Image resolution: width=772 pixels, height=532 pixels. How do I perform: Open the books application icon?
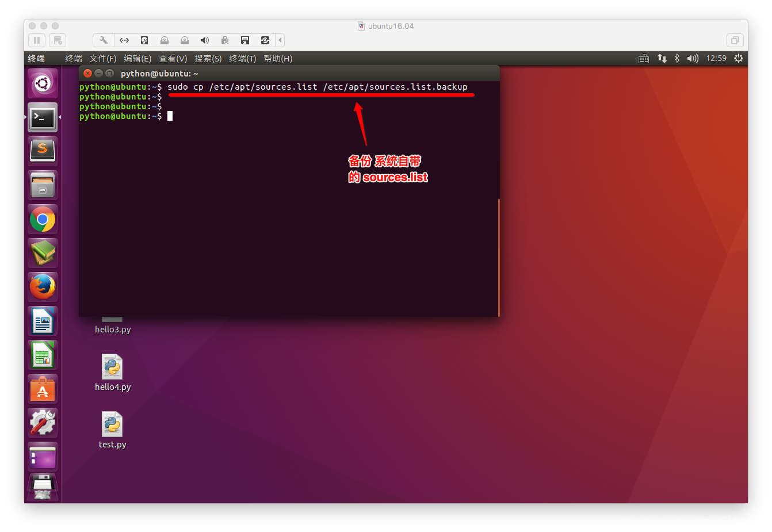tap(43, 253)
